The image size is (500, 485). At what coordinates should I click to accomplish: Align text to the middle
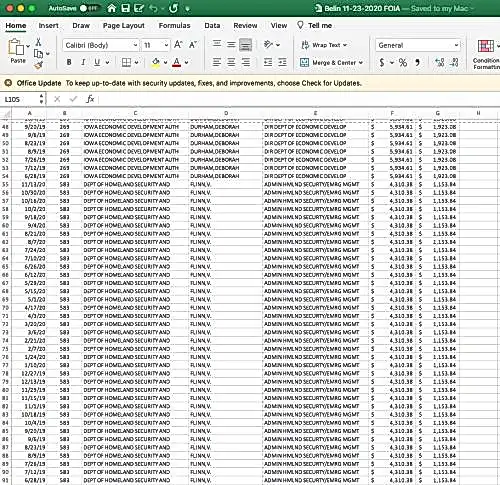point(231,44)
